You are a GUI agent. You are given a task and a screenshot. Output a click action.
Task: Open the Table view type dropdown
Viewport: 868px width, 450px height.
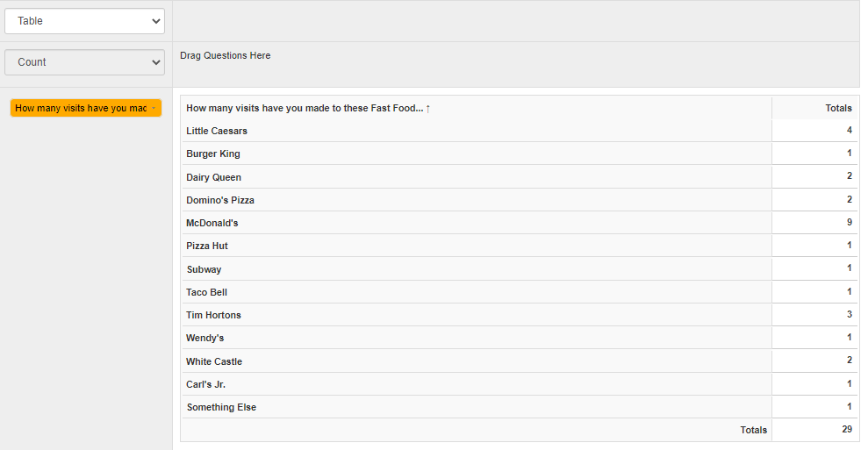84,21
